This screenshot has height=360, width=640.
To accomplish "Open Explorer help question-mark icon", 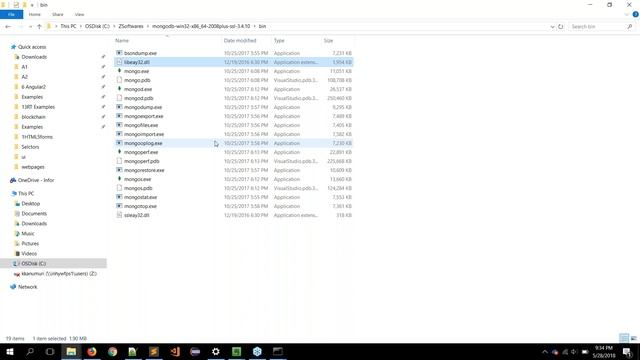I will [x=635, y=14].
